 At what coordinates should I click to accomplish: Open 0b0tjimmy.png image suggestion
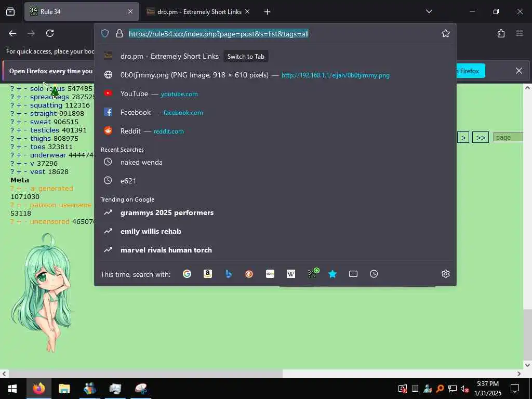click(275, 75)
